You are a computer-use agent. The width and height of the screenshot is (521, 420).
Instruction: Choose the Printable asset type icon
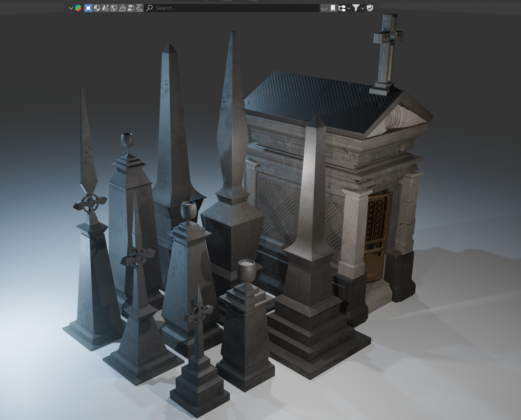pyautogui.click(x=139, y=8)
